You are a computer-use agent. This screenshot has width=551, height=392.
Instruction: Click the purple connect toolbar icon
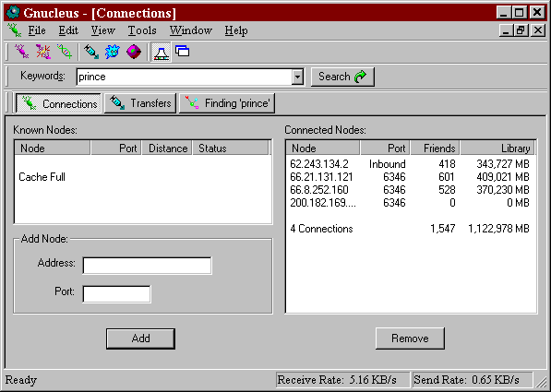pos(21,52)
